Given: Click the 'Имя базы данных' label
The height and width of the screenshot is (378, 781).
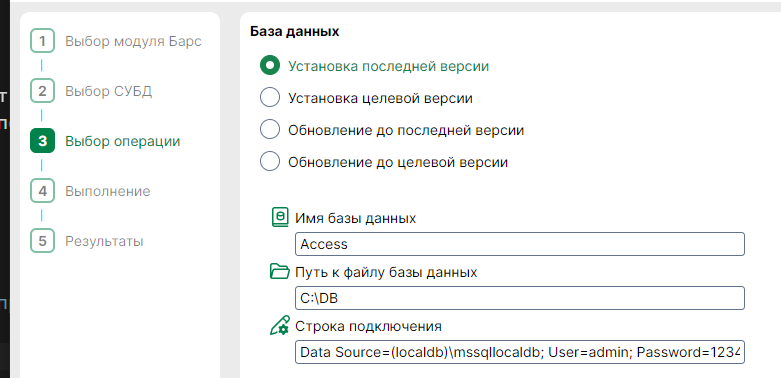Looking at the screenshot, I should [x=355, y=218].
